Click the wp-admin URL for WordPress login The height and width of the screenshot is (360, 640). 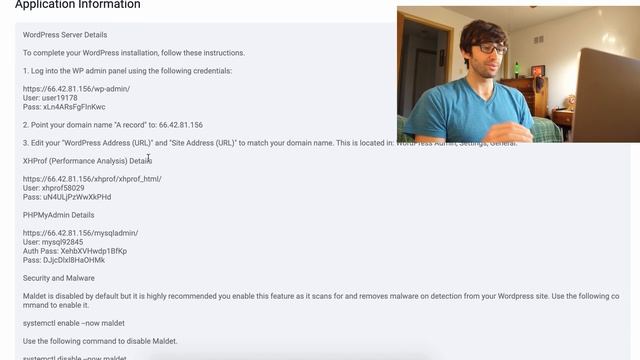click(76, 89)
